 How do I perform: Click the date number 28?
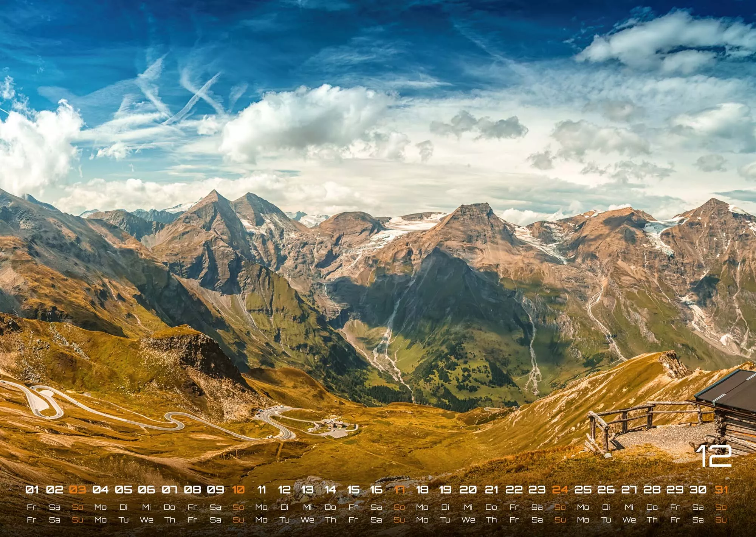coord(652,490)
